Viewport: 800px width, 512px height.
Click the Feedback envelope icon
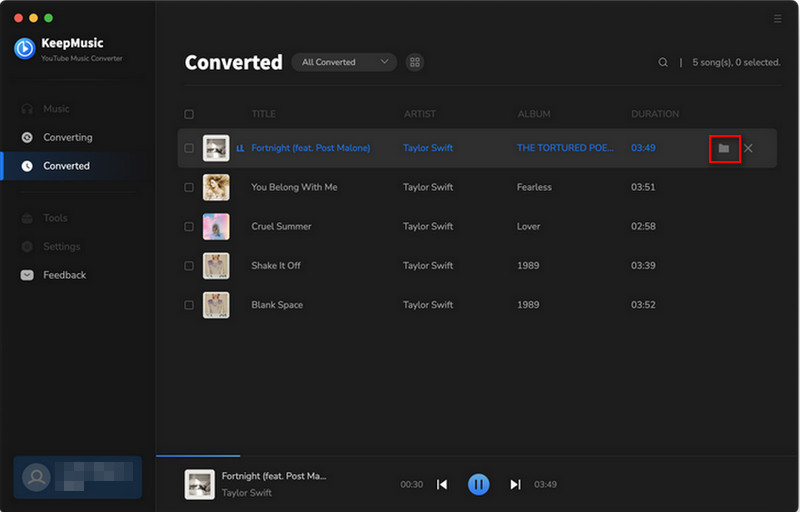pyautogui.click(x=27, y=275)
